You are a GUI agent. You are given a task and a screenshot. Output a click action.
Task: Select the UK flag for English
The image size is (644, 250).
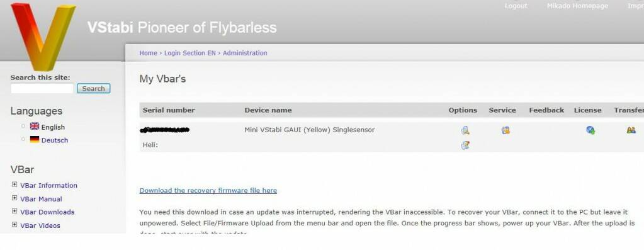tap(35, 127)
